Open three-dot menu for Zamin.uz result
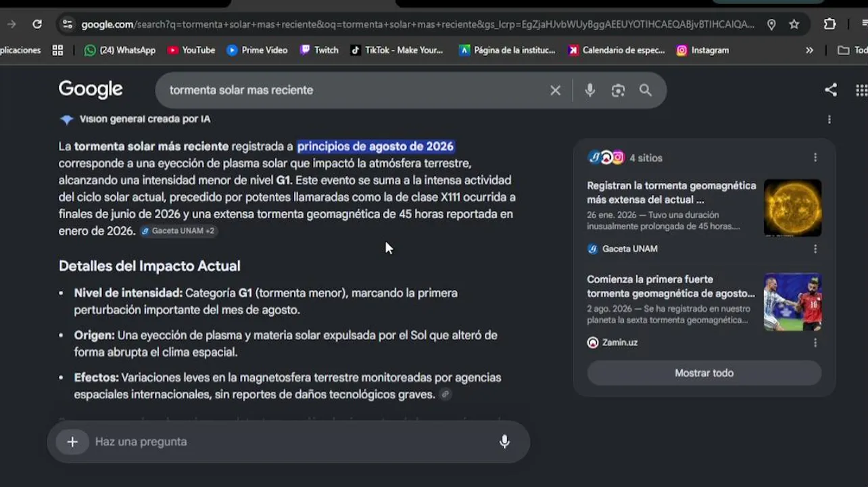 (815, 343)
